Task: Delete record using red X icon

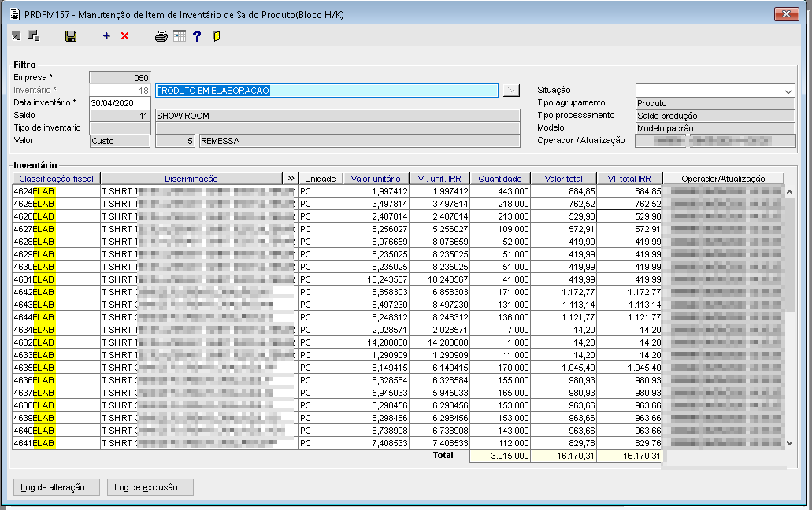Action: pyautogui.click(x=124, y=35)
